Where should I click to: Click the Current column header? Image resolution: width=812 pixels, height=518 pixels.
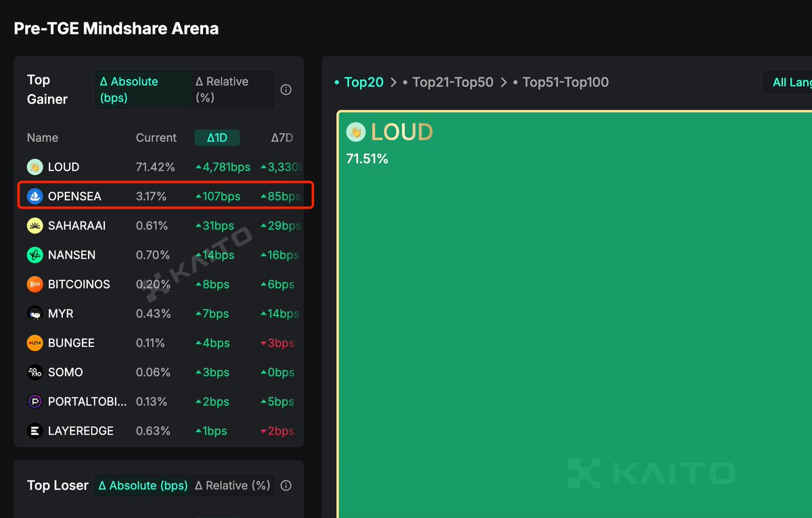(x=156, y=137)
